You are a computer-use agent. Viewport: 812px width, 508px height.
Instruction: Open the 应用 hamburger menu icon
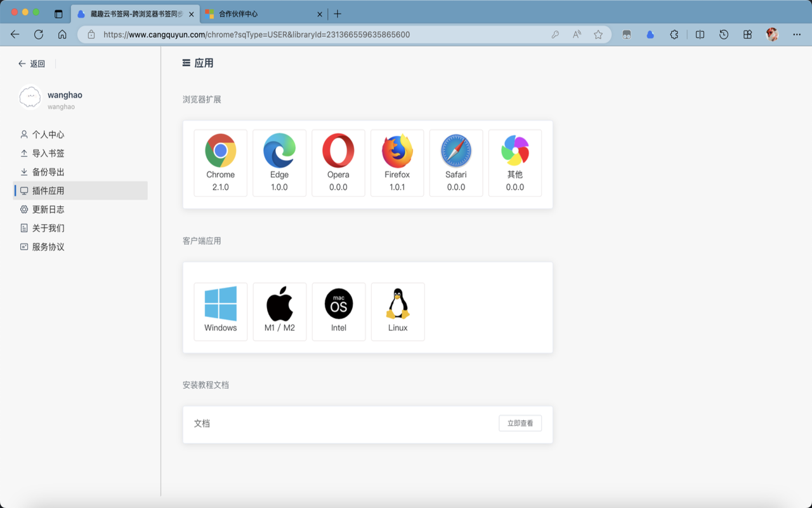click(185, 63)
